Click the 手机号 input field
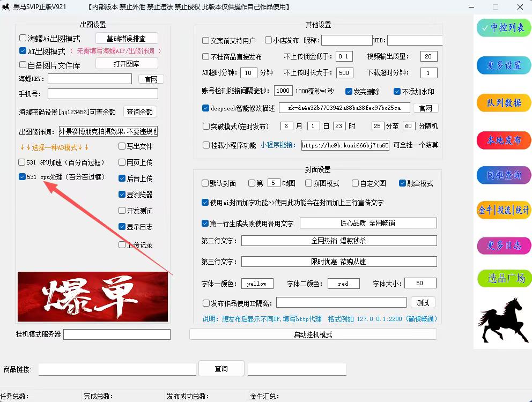532x402 pixels. [x=103, y=94]
